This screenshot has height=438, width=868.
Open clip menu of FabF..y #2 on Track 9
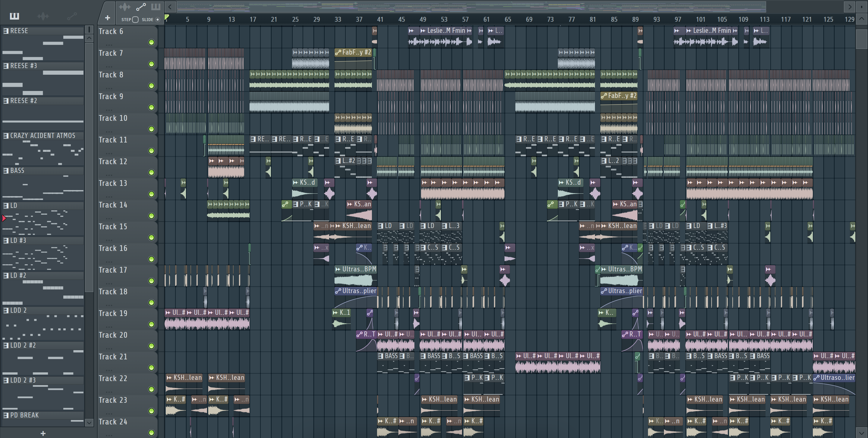click(x=604, y=96)
